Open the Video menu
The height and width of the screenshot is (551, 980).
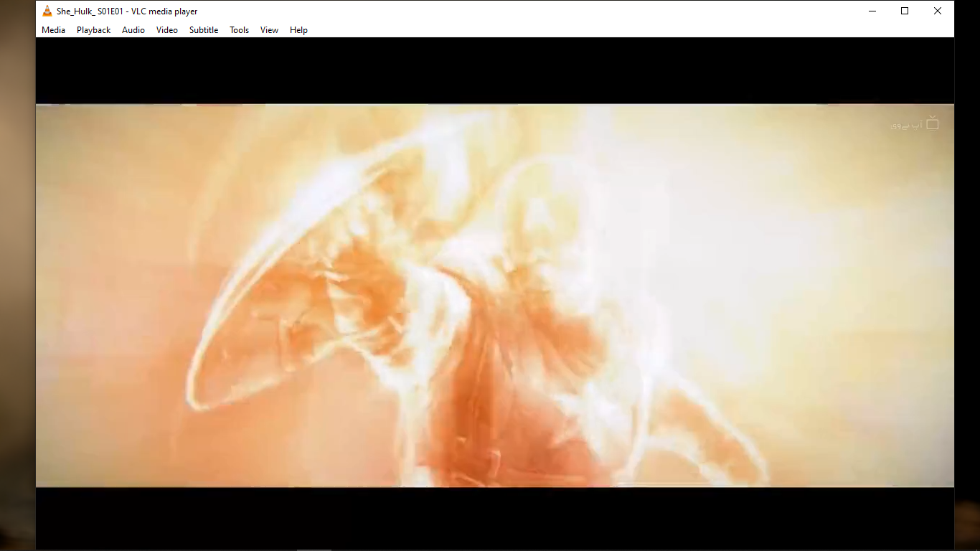coord(167,30)
